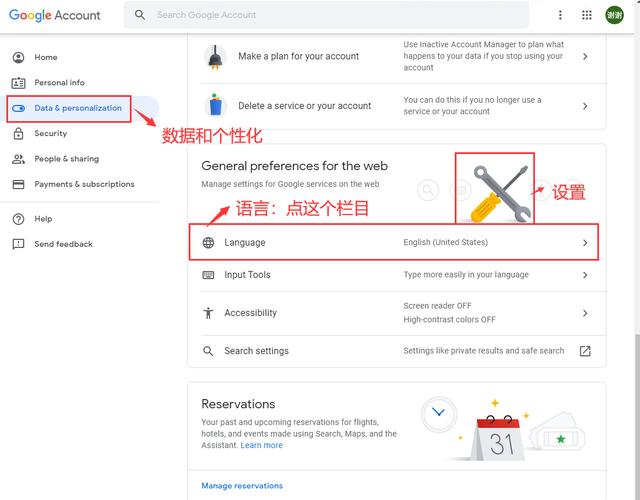Image resolution: width=640 pixels, height=500 pixels.
Task: Open the three-dot options menu
Action: pyautogui.click(x=560, y=15)
